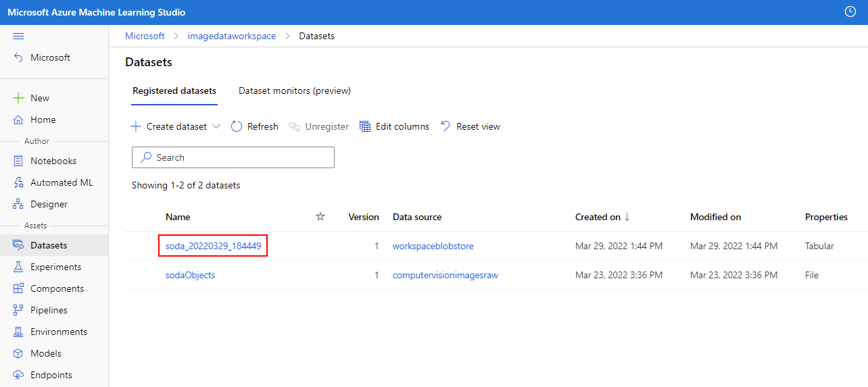
Task: Sort by the Version column header
Action: pyautogui.click(x=364, y=217)
